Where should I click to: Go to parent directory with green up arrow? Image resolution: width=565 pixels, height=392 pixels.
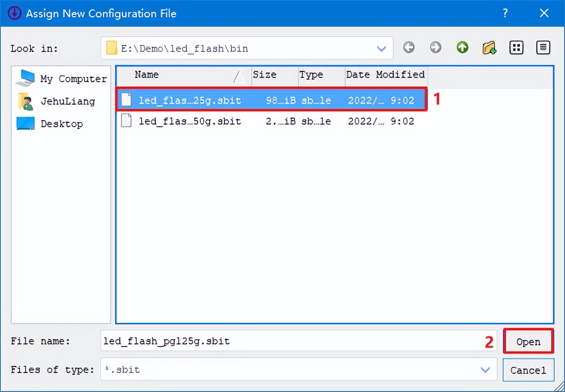(462, 48)
